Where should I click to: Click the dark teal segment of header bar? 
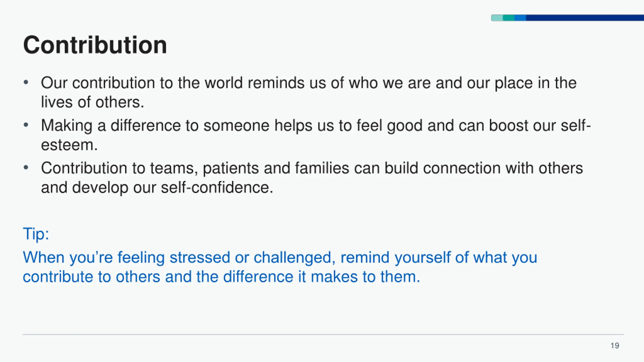tap(509, 18)
